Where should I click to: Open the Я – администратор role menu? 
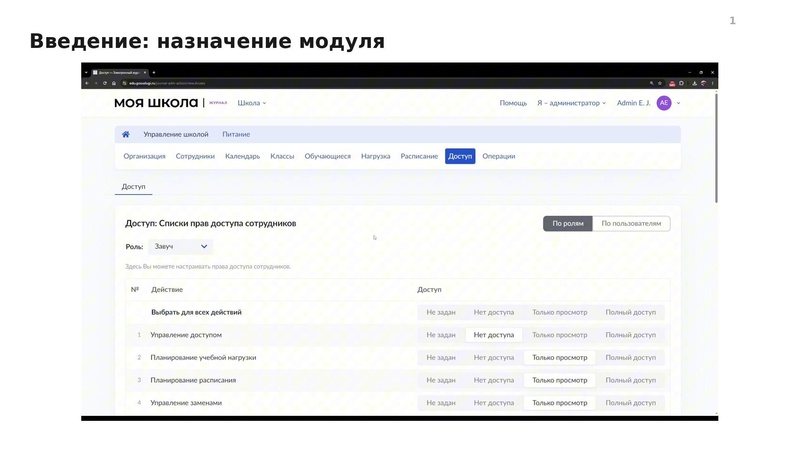571,103
